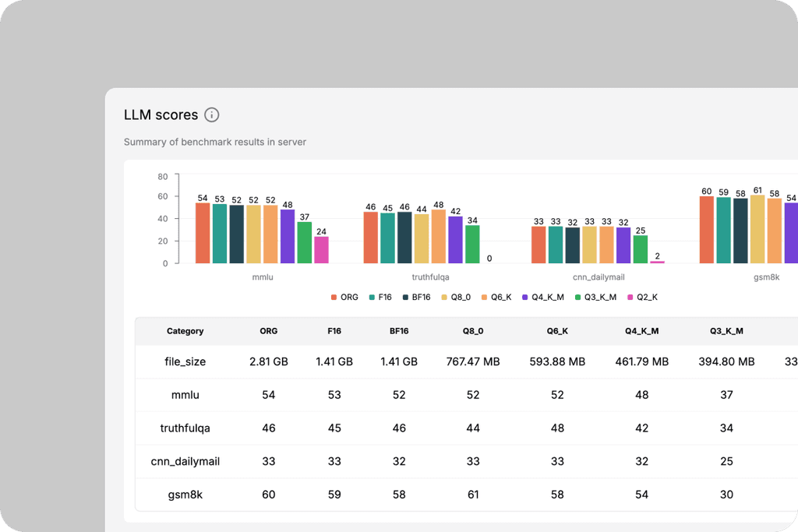Image resolution: width=798 pixels, height=532 pixels.
Task: Toggle BF16 series in chart legend
Action: (x=416, y=297)
